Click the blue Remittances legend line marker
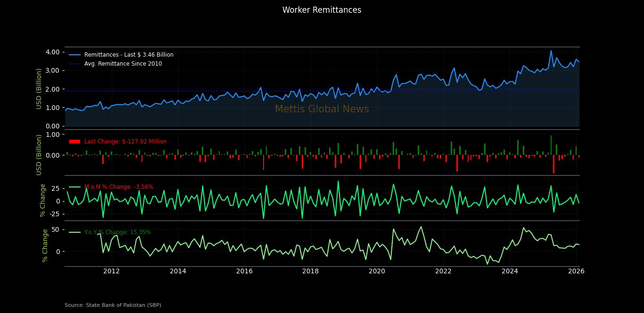644x313 pixels. pos(75,55)
